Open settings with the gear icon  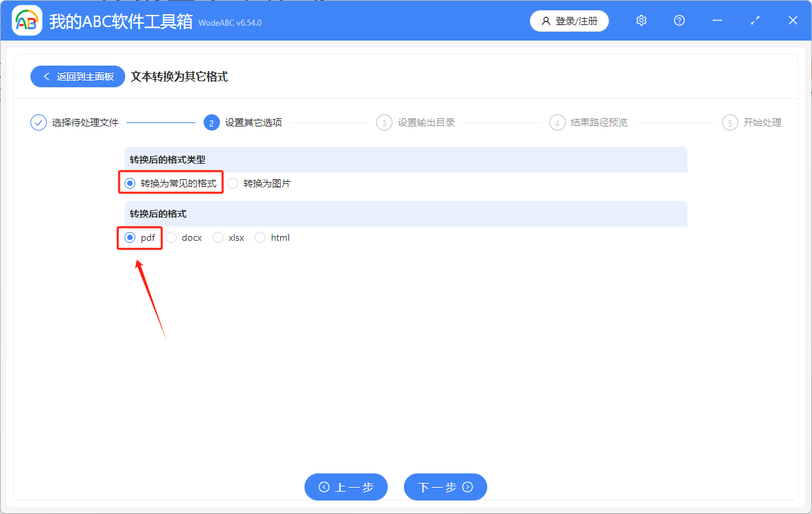point(641,20)
